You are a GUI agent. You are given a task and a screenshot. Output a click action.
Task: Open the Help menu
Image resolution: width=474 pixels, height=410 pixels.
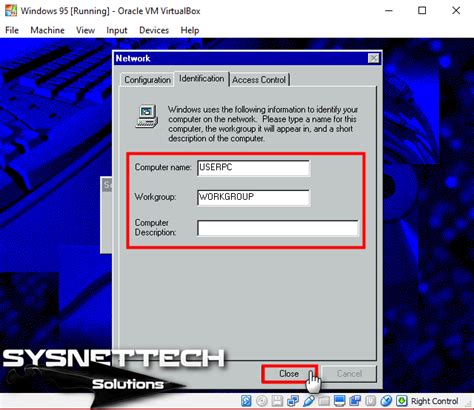coord(190,30)
